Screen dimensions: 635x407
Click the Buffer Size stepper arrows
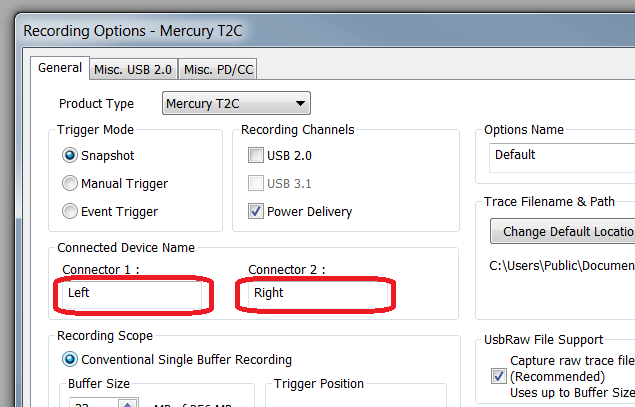[x=127, y=403]
